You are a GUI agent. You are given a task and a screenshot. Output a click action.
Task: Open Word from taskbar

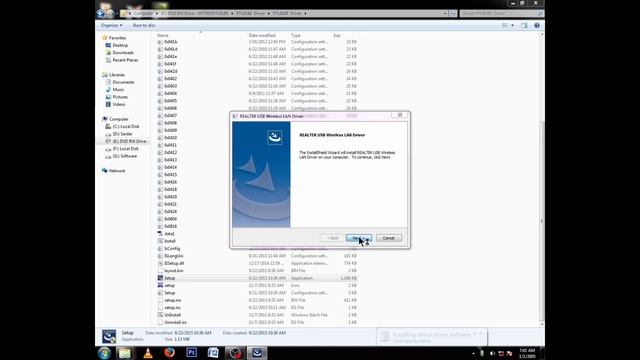(x=213, y=353)
